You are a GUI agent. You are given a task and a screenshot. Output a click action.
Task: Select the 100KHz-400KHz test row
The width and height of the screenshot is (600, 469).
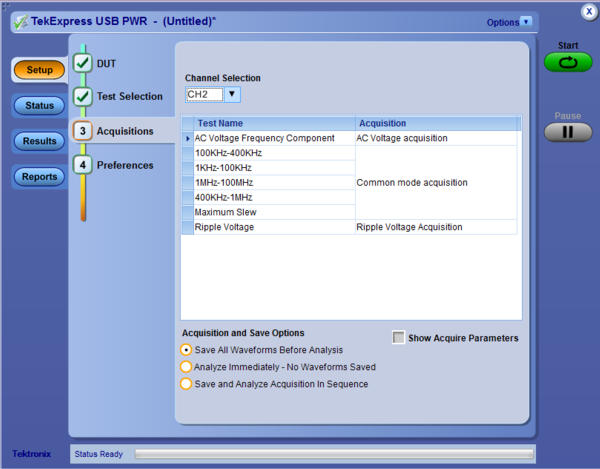pyautogui.click(x=274, y=153)
